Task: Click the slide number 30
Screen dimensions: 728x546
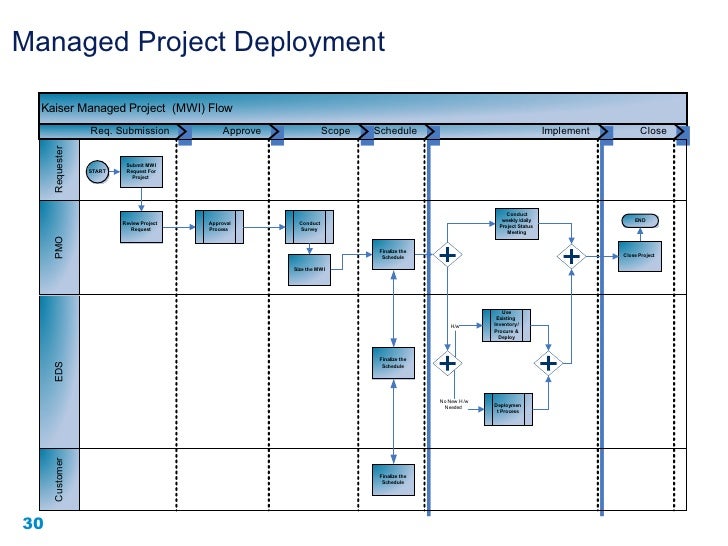Action: pyautogui.click(x=32, y=524)
